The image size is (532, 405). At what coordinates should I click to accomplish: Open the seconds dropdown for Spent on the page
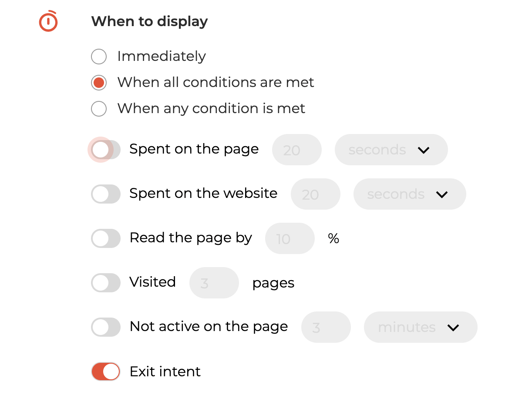click(x=391, y=149)
